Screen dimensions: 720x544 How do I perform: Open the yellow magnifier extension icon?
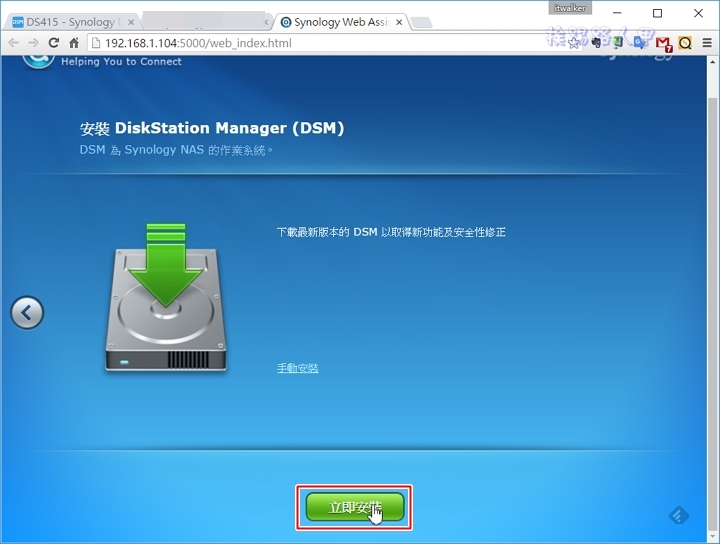tap(685, 43)
